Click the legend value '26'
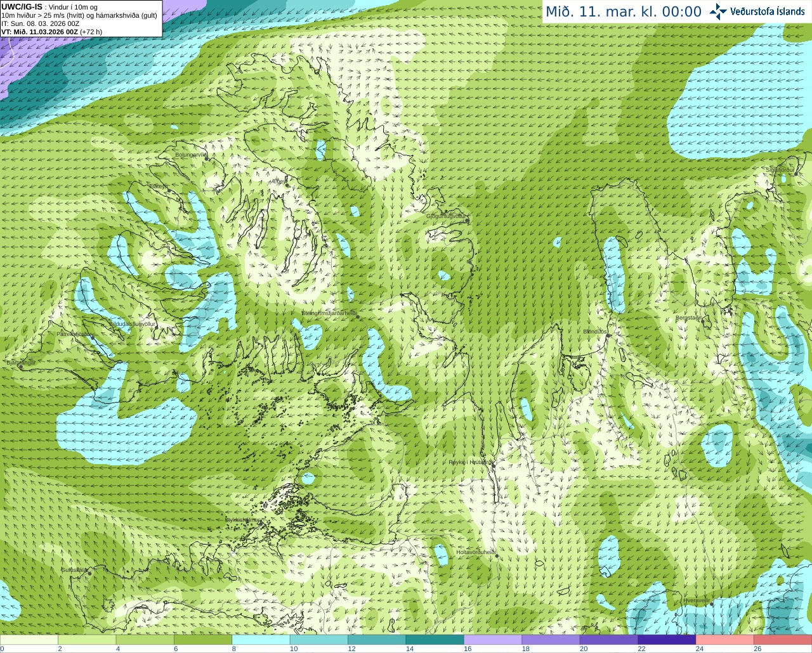Viewport: 812px width, 653px height. 757,649
